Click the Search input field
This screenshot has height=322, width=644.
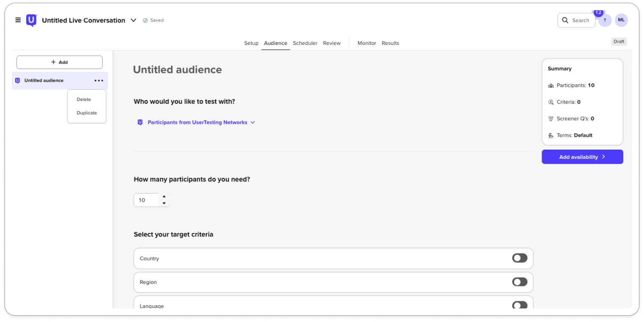click(576, 20)
